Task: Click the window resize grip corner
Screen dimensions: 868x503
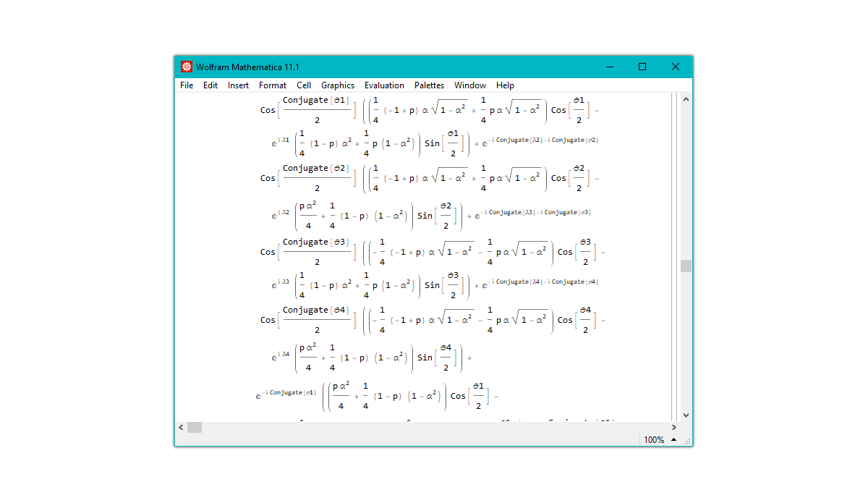Action: coord(687,441)
